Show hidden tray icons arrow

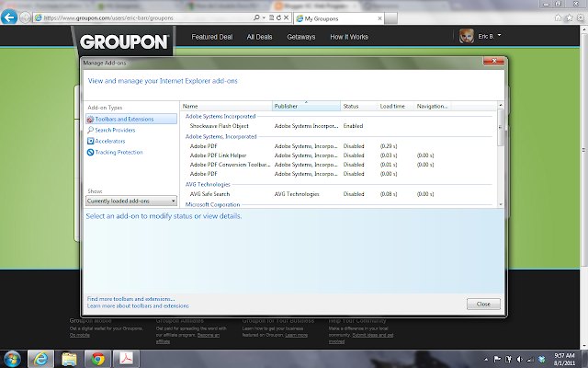click(486, 360)
